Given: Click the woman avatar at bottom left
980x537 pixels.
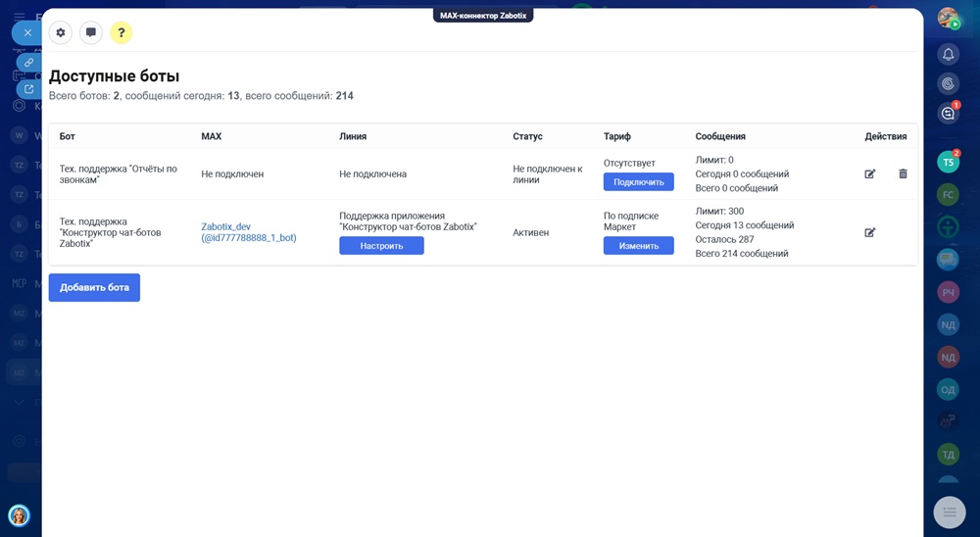Looking at the screenshot, I should pos(20,515).
